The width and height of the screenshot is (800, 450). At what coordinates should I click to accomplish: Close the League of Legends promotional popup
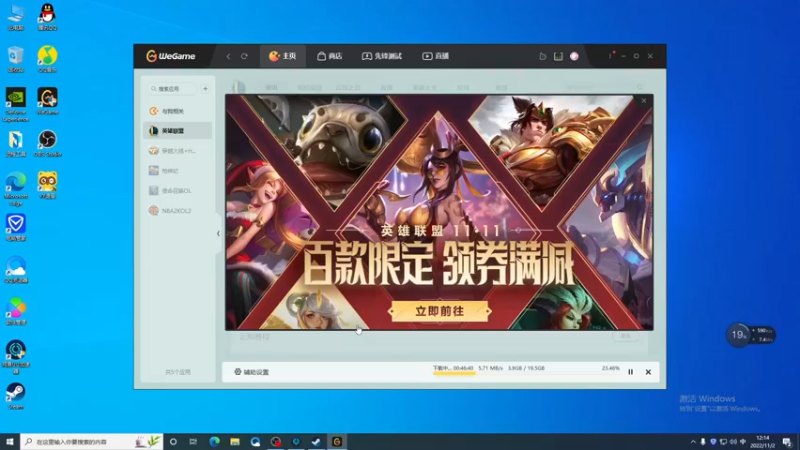[x=644, y=101]
